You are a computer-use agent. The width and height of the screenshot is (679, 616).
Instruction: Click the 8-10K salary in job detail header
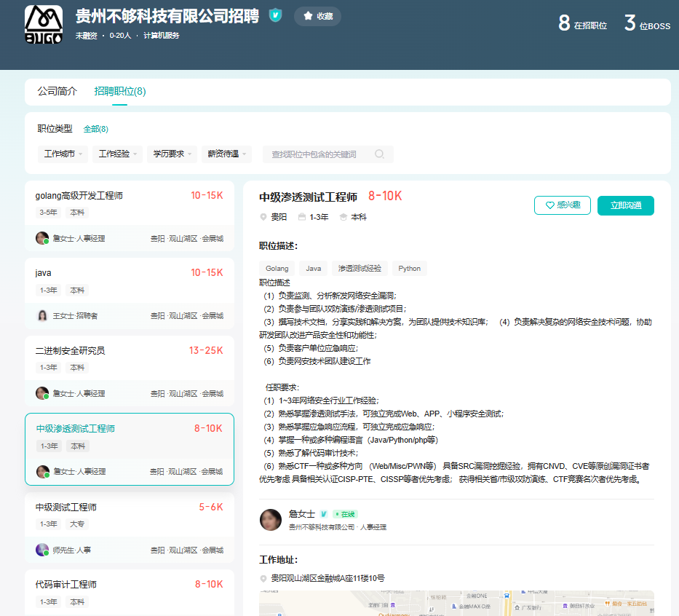[x=386, y=197]
